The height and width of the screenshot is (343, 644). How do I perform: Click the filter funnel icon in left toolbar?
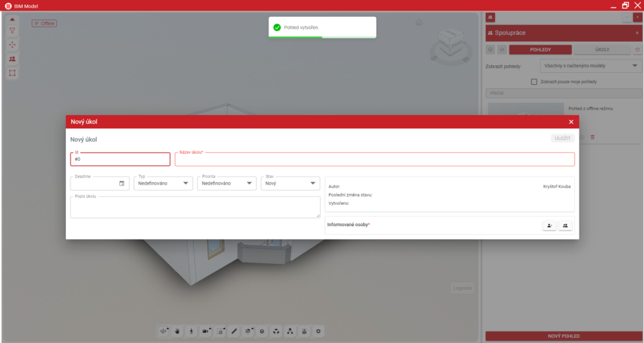13,31
